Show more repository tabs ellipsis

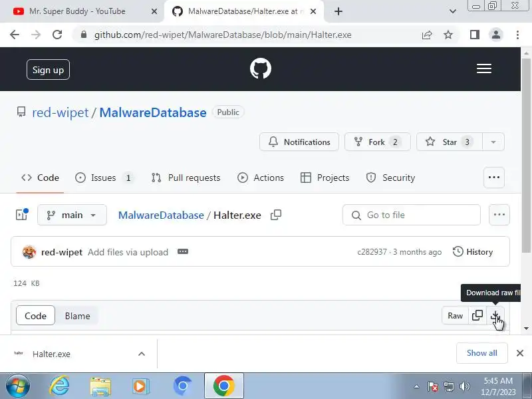pyautogui.click(x=493, y=178)
